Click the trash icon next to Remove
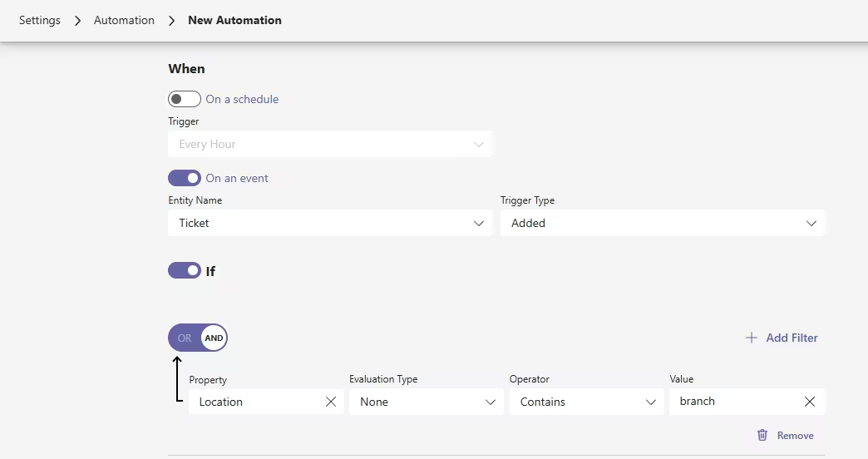Screen dimensions: 868x459 click(762, 435)
